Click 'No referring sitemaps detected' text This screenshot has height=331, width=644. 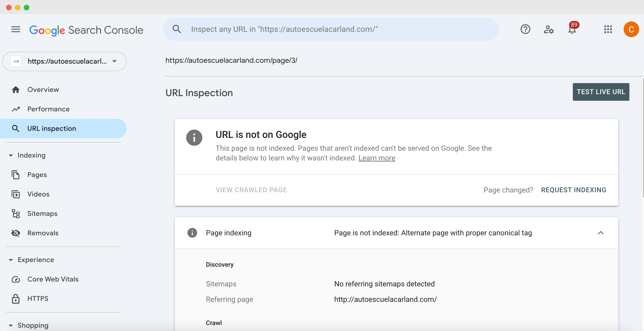click(x=384, y=284)
